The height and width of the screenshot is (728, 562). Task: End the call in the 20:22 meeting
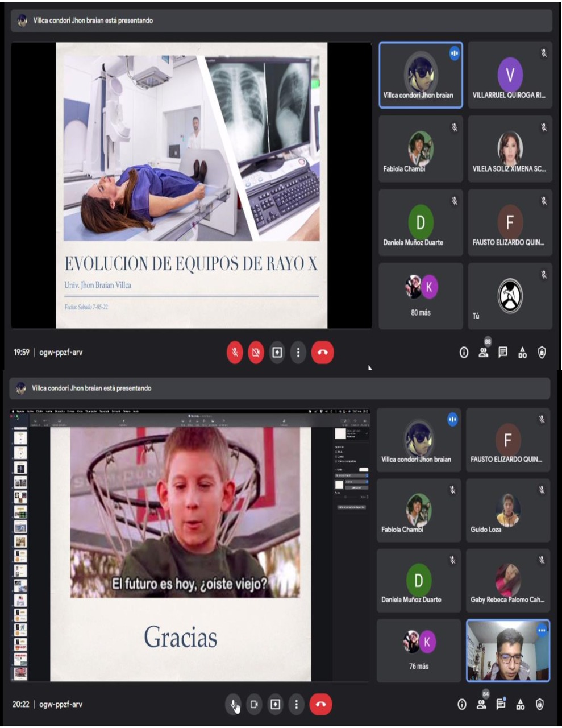pos(320,705)
